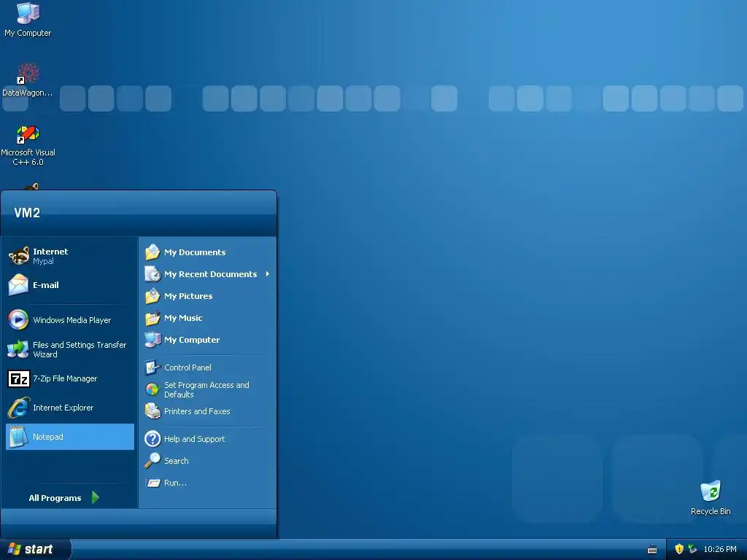Image resolution: width=747 pixels, height=560 pixels.
Task: Click the VM2 user name header
Action: (27, 213)
